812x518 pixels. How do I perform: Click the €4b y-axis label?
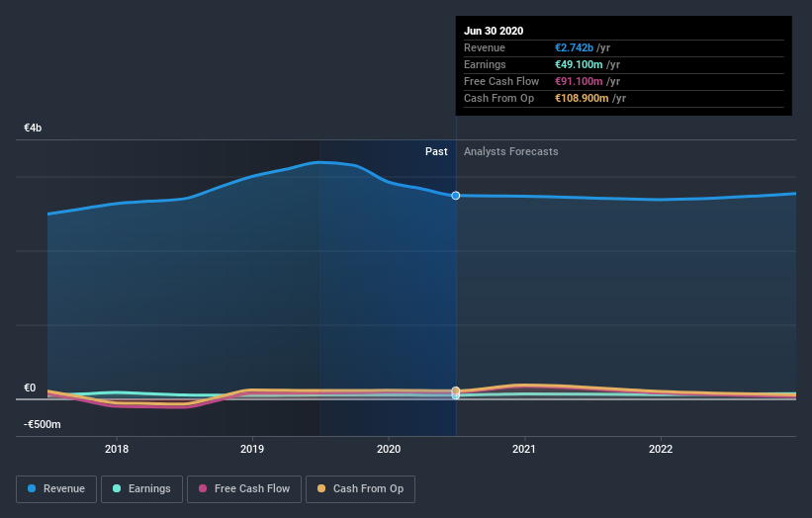[33, 128]
